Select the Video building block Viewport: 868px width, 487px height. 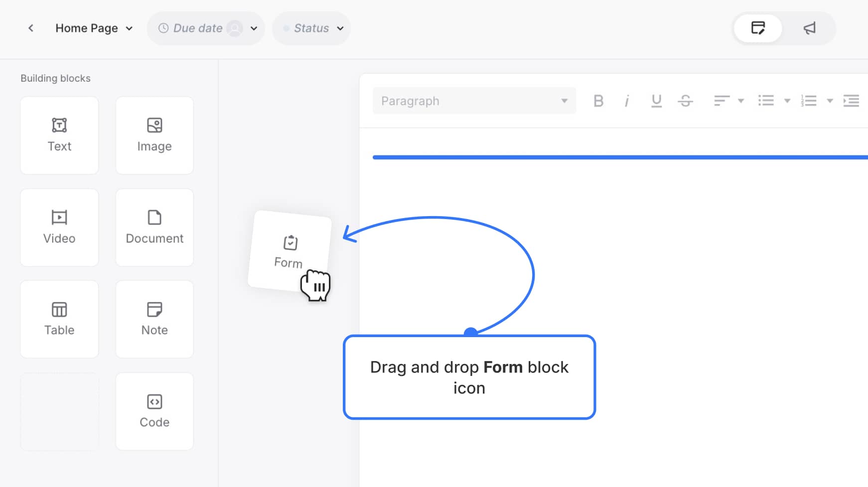click(x=59, y=228)
